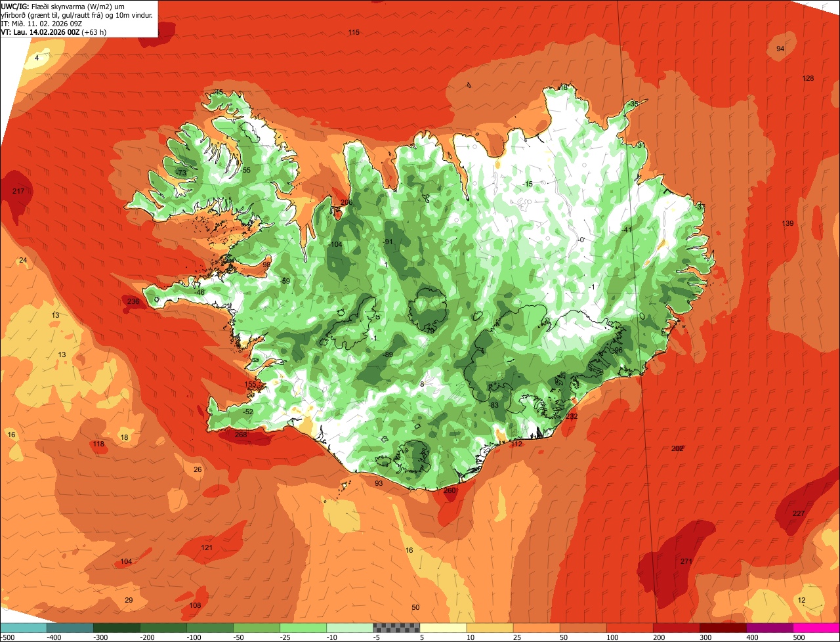Viewport: 840px width, 642px height.
Task: Click the 227 value in the dark red patch
Action: (799, 514)
